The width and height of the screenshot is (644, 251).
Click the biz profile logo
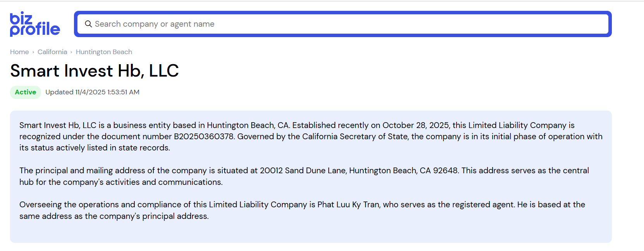click(35, 24)
